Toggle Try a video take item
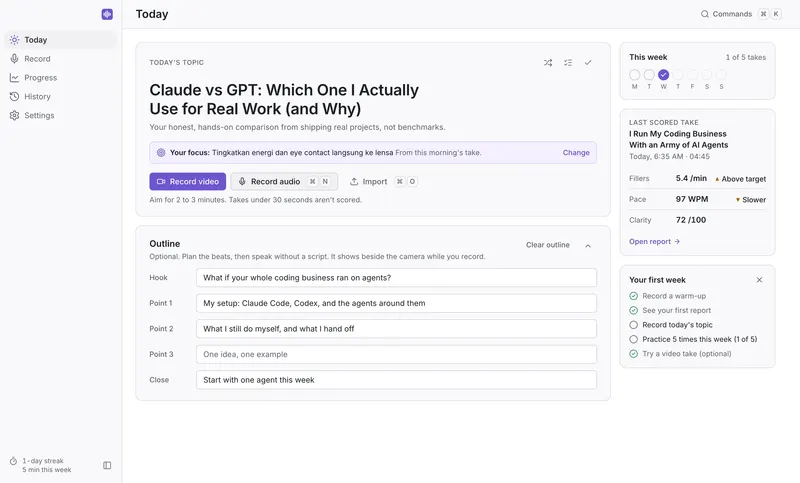This screenshot has width=800, height=483. pyautogui.click(x=681, y=353)
